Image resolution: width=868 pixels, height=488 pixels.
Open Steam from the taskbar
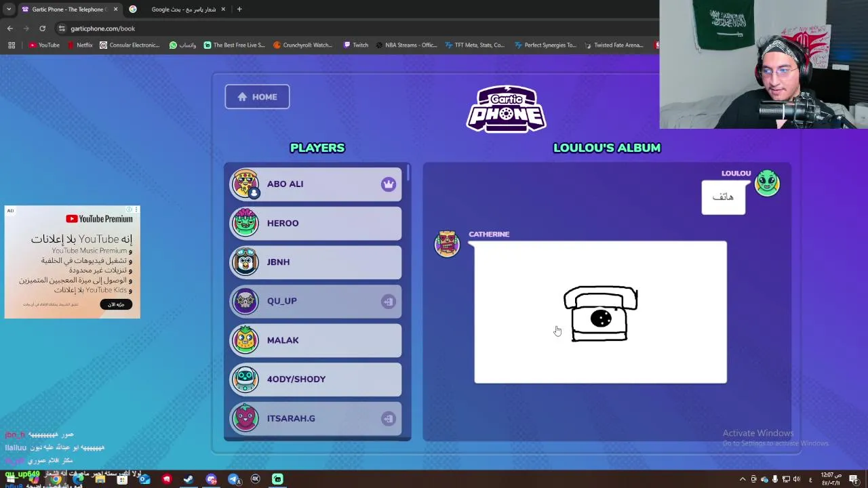189,479
